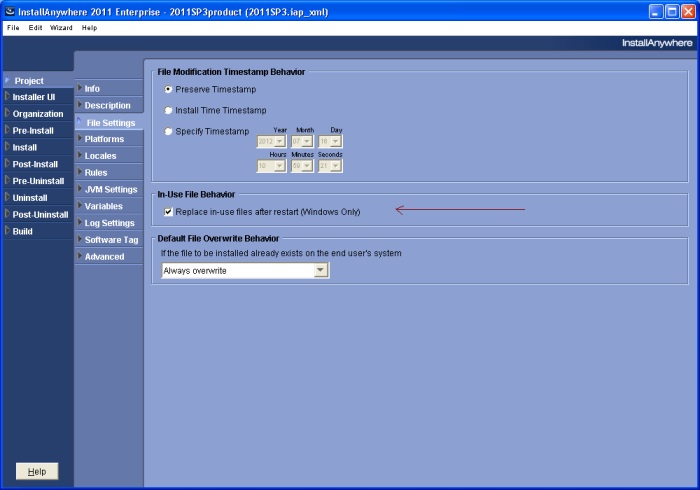Open the Install section

[38, 147]
